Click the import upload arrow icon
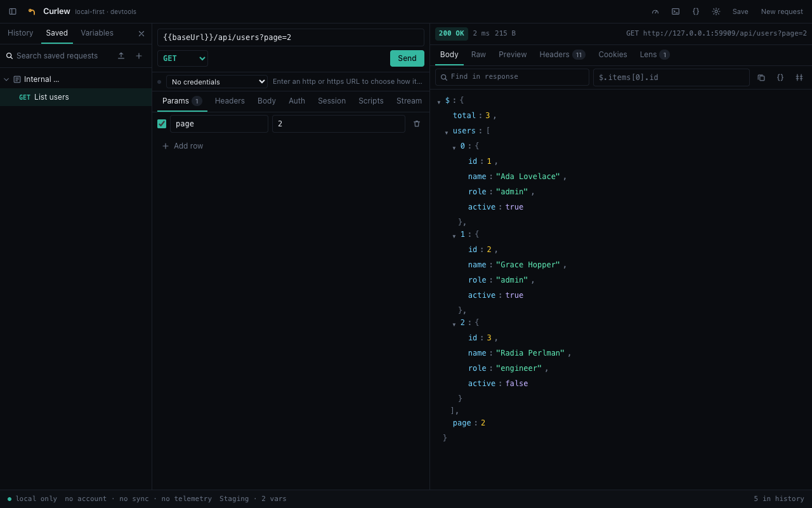Image resolution: width=812 pixels, height=508 pixels. 121,56
